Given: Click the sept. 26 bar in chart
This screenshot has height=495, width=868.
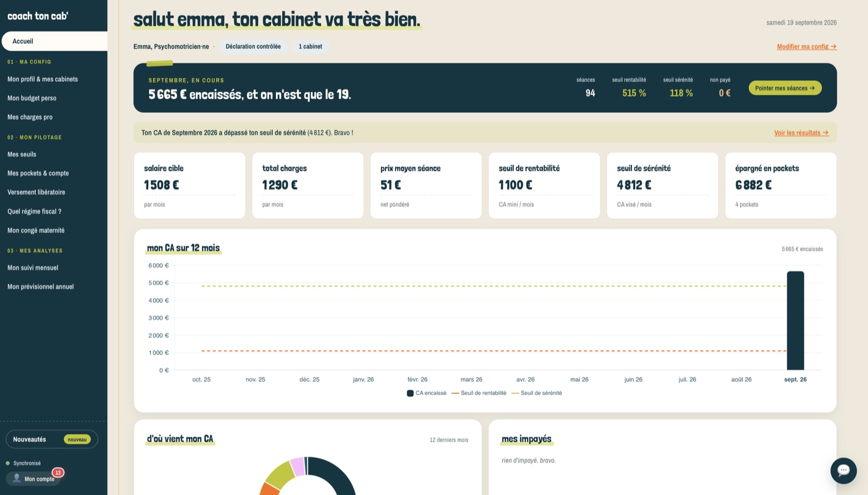Looking at the screenshot, I should click(795, 320).
